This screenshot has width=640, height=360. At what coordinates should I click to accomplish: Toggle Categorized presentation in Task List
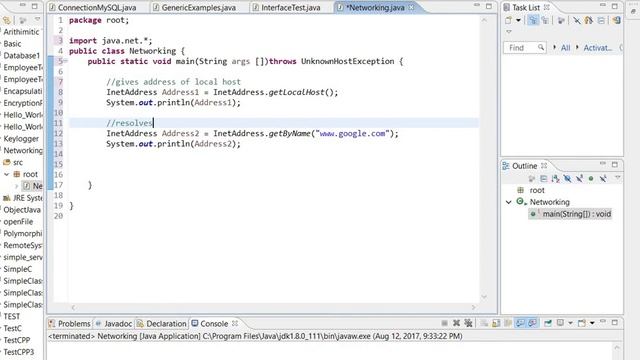(x=533, y=20)
